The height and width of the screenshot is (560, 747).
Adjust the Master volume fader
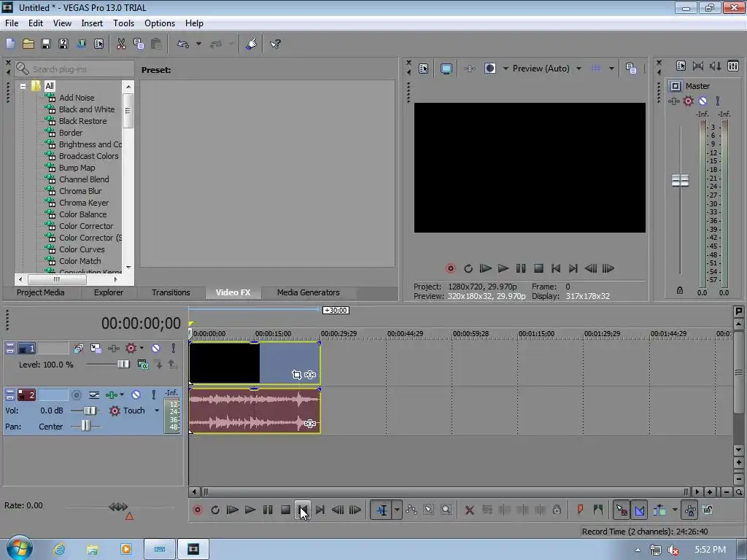click(x=680, y=181)
